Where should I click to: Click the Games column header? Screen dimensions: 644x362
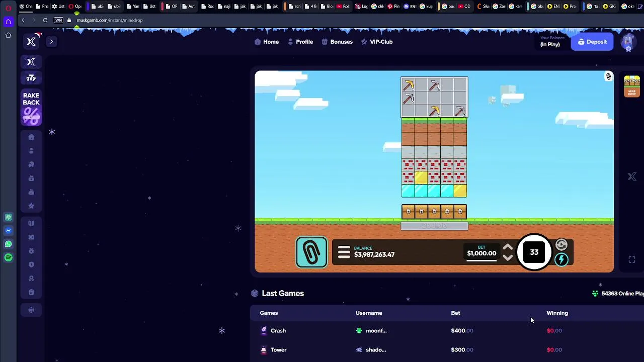[x=269, y=313]
